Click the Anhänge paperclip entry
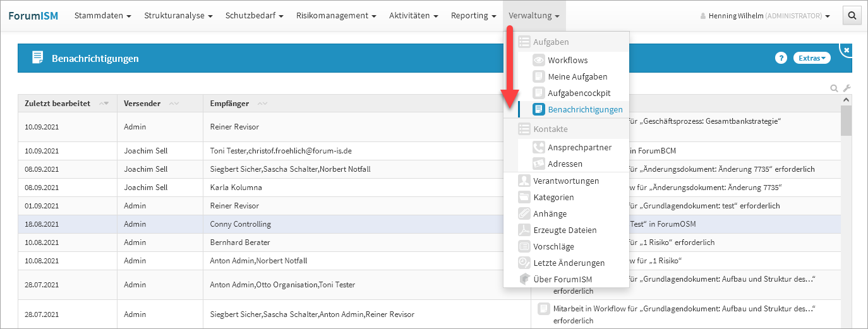The image size is (868, 329). coord(550,214)
